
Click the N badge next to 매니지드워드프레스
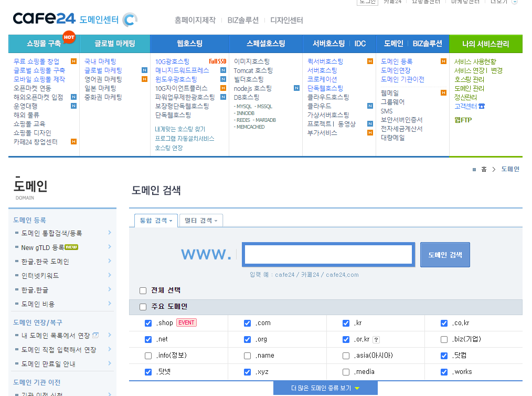tap(223, 70)
